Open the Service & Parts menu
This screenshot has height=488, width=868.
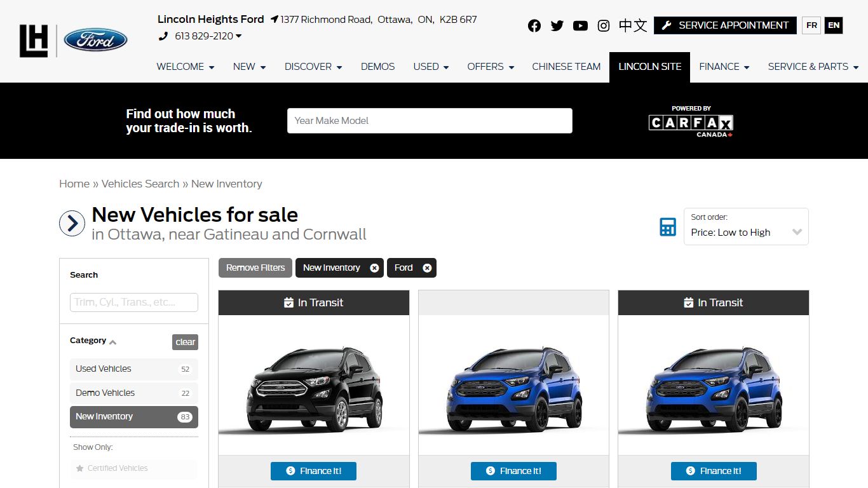(813, 66)
